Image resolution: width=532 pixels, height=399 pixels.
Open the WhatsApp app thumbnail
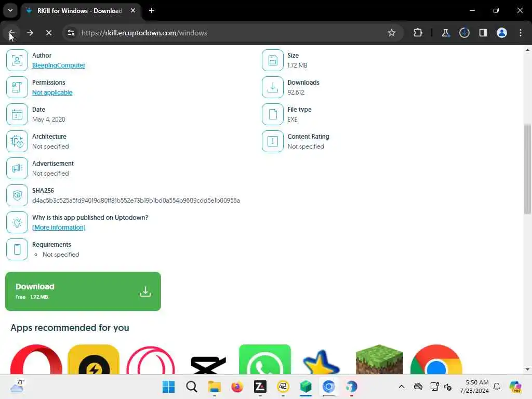[x=265, y=360]
